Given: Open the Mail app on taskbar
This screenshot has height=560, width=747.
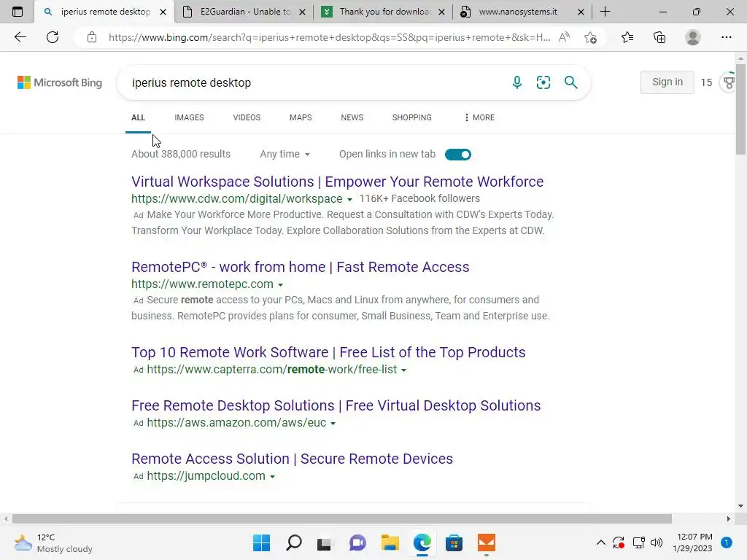Looking at the screenshot, I should tap(487, 542).
